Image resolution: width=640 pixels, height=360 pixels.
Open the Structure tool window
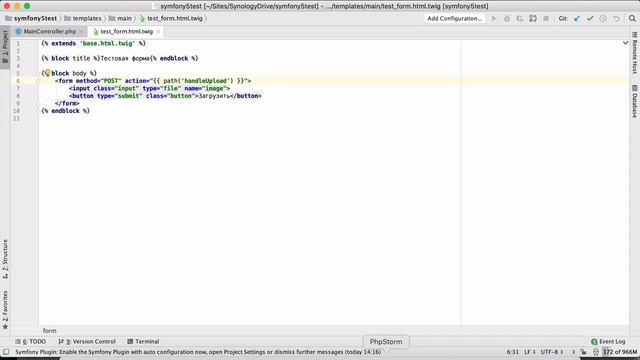[x=5, y=259]
